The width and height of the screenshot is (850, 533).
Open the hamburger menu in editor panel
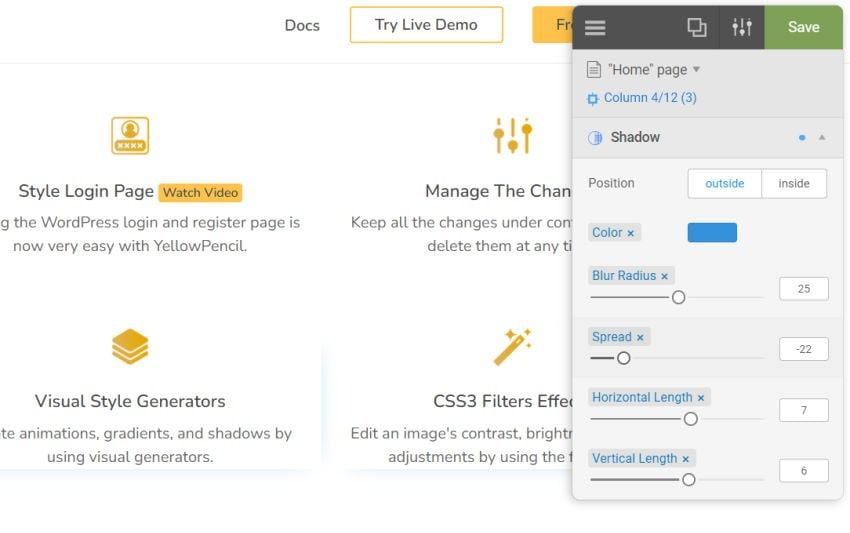pyautogui.click(x=595, y=27)
